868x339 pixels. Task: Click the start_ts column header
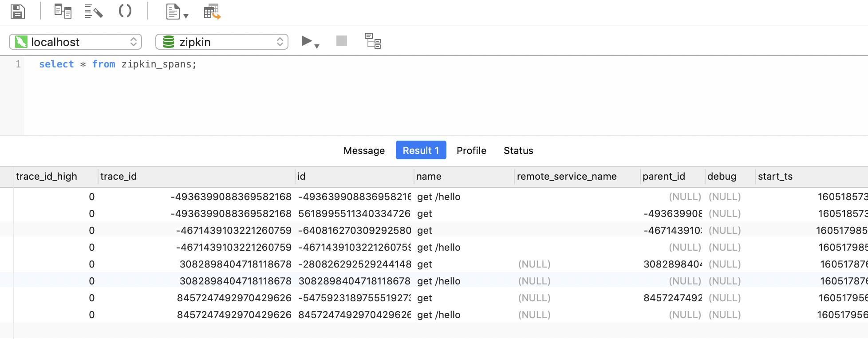(812, 177)
